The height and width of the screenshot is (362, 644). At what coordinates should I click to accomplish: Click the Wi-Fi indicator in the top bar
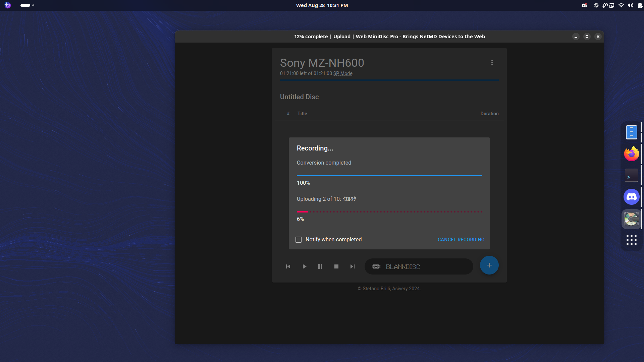click(621, 5)
